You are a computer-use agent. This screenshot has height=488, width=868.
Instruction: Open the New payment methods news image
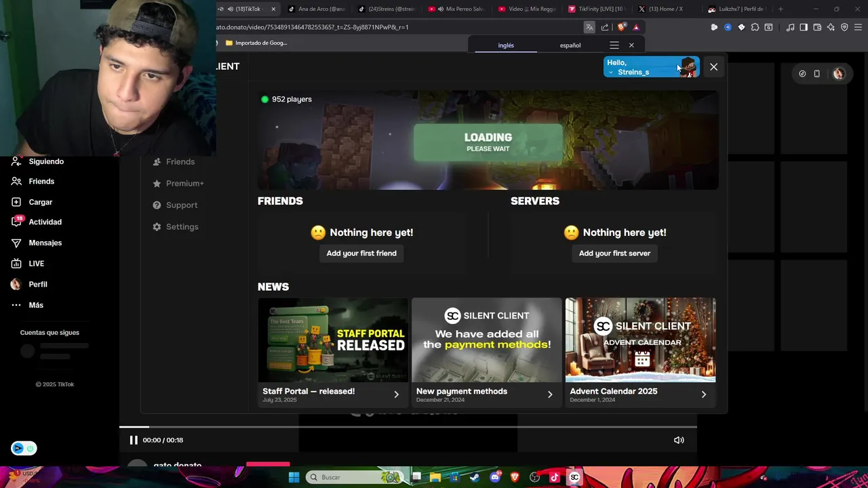tap(486, 340)
